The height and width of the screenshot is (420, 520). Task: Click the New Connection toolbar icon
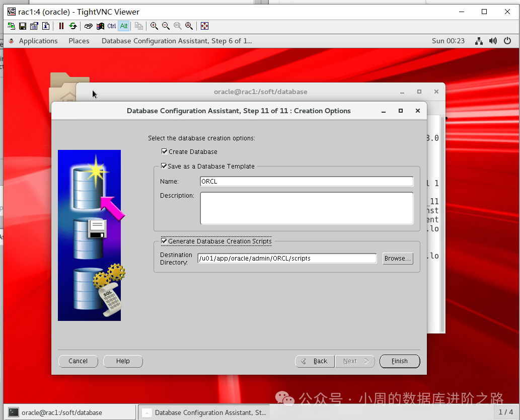point(11,26)
